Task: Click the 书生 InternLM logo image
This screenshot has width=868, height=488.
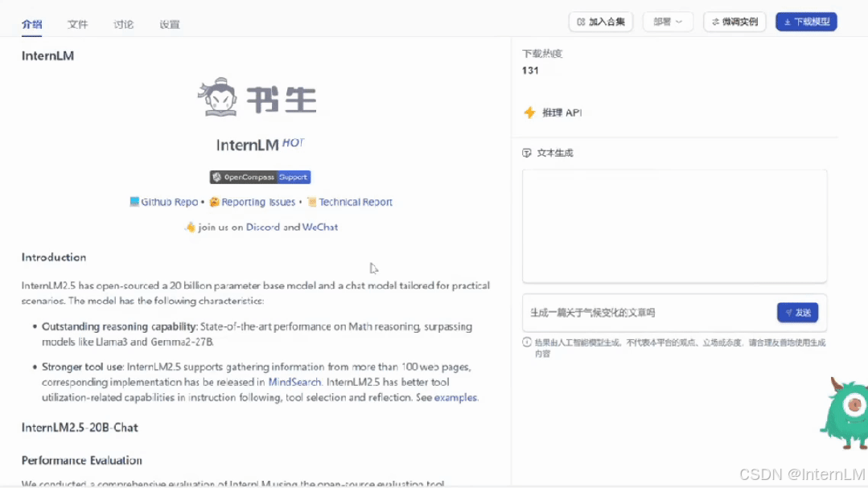Action: click(257, 97)
